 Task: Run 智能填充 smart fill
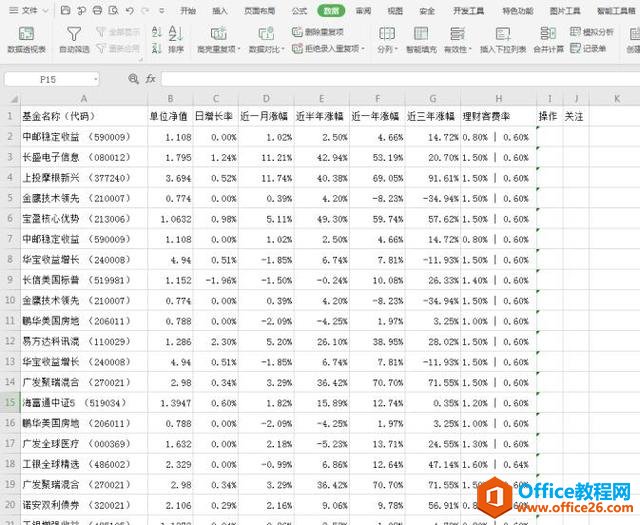click(x=421, y=40)
